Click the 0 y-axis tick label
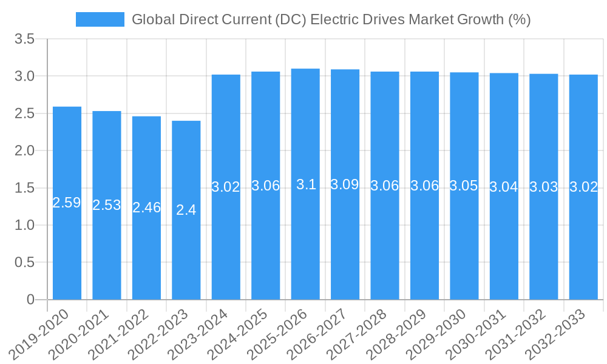Image resolution: width=607 pixels, height=364 pixels. tap(30, 300)
